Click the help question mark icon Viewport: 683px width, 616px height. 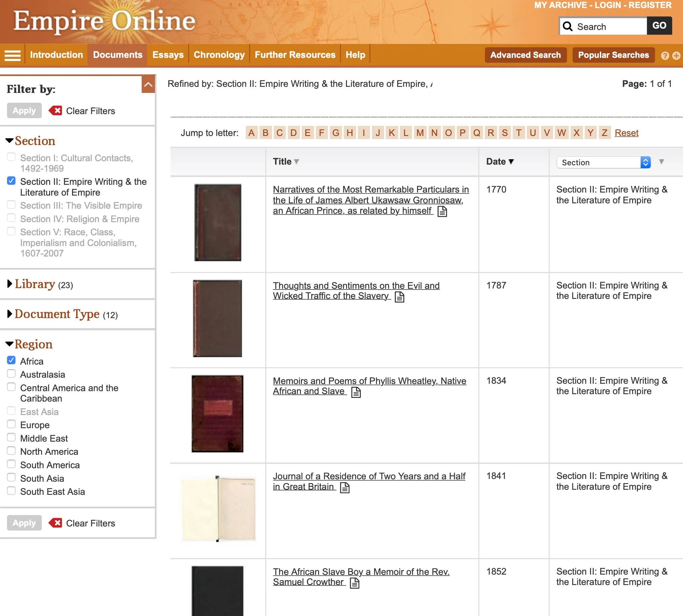pyautogui.click(x=665, y=56)
